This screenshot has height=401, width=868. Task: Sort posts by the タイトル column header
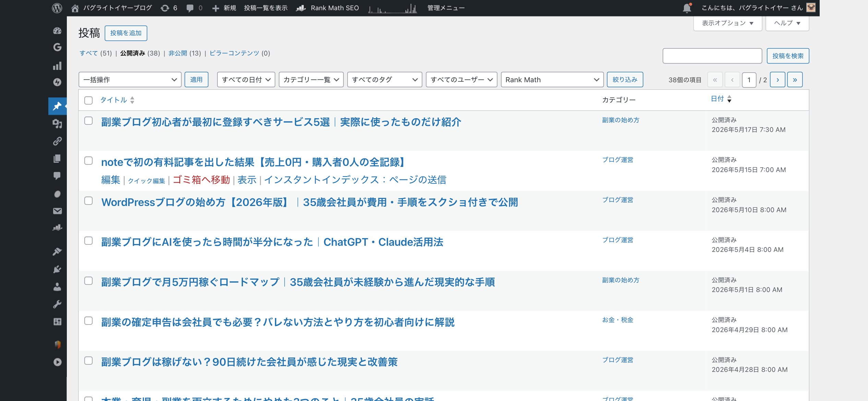click(117, 100)
